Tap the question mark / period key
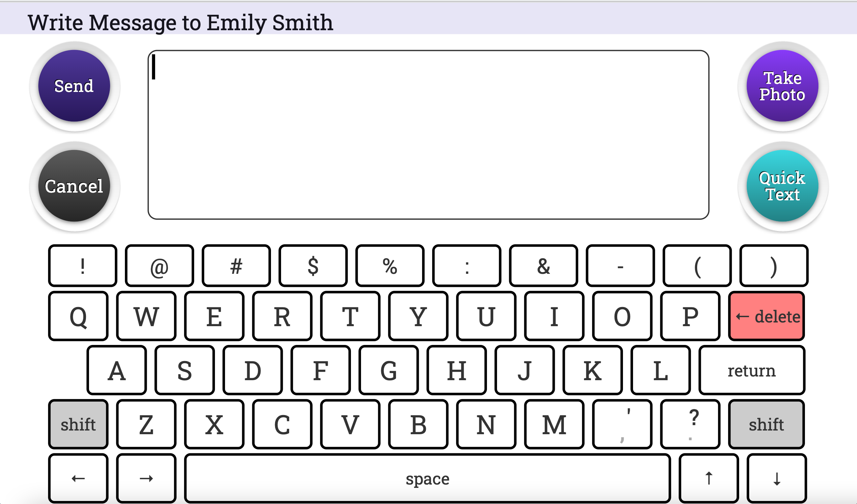The height and width of the screenshot is (504, 857). point(690,424)
